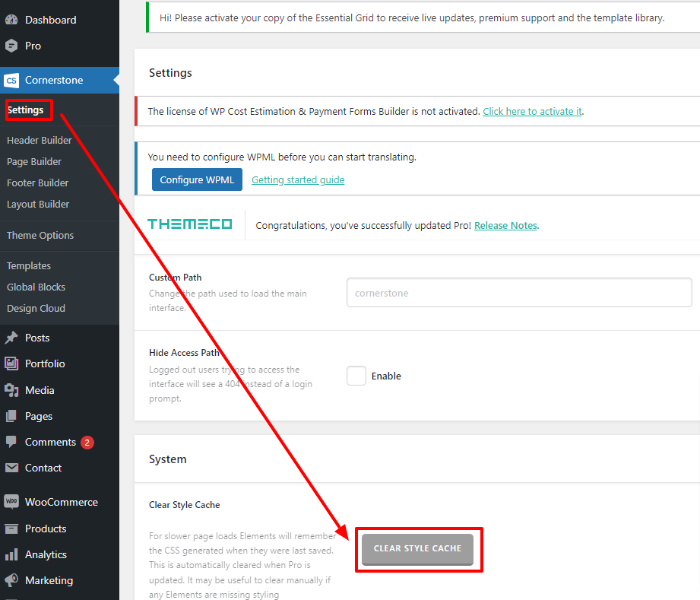The image size is (700, 600).
Task: Open the Release Notes link
Action: (x=505, y=226)
